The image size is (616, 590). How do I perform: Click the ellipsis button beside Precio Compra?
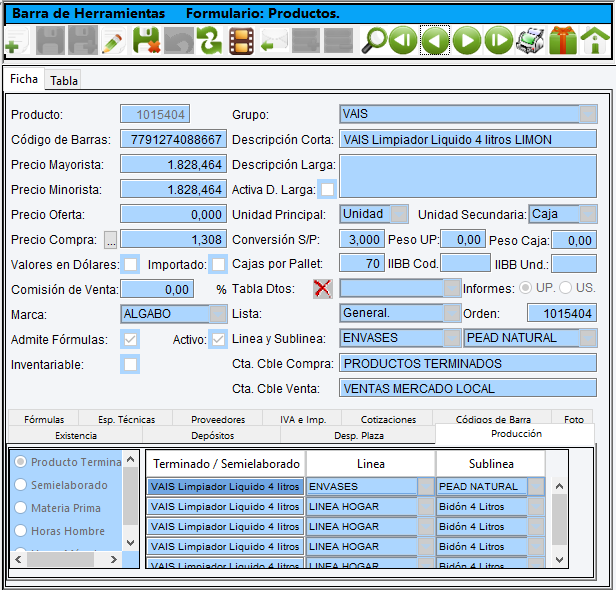click(x=111, y=240)
